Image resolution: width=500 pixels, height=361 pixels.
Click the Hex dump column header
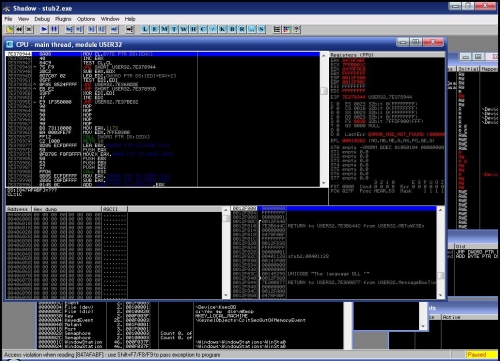click(67, 209)
